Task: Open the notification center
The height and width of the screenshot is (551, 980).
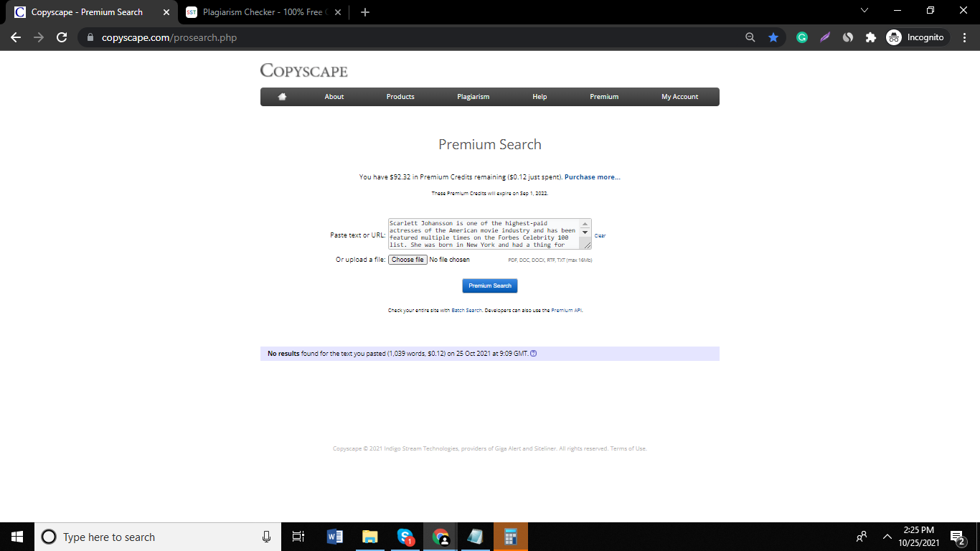Action: [958, 537]
